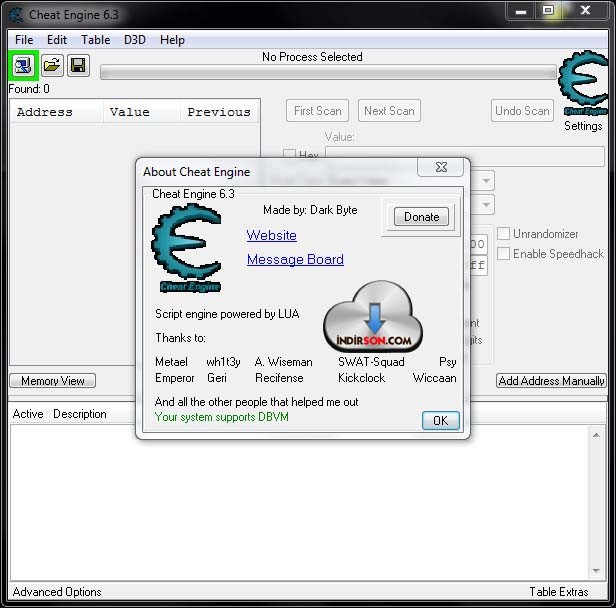Click 'Made by: Dark Byte' text
The height and width of the screenshot is (608, 616).
pos(310,210)
